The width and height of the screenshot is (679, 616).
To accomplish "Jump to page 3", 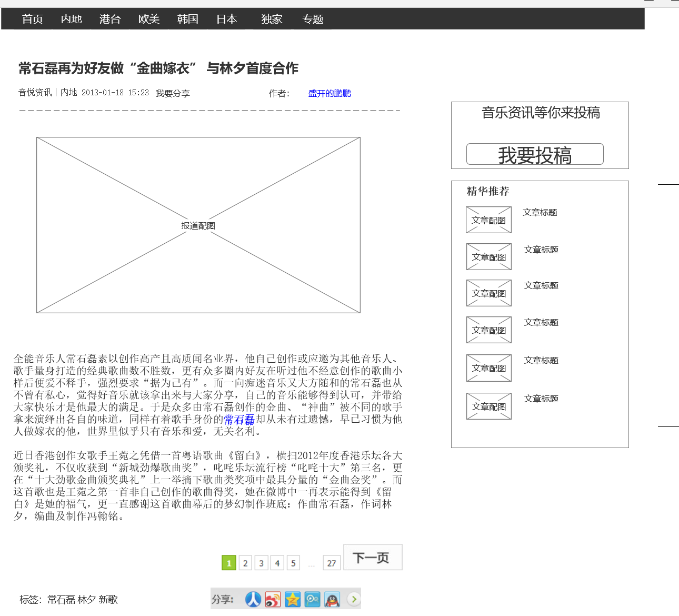I will 262,563.
